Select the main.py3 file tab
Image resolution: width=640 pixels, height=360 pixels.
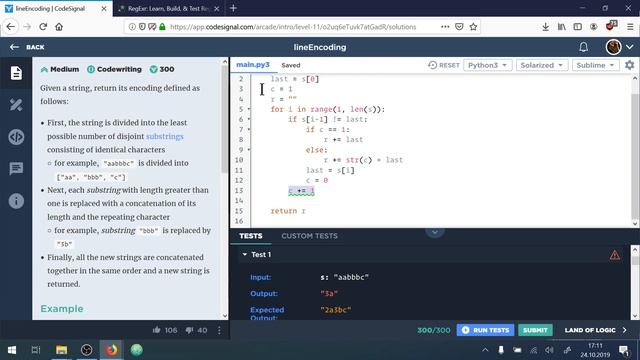click(253, 65)
